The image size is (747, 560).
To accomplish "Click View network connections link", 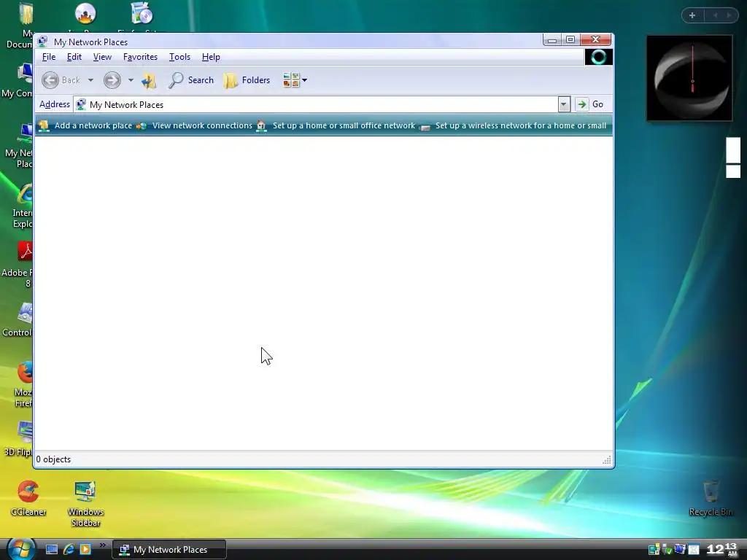I will click(194, 125).
